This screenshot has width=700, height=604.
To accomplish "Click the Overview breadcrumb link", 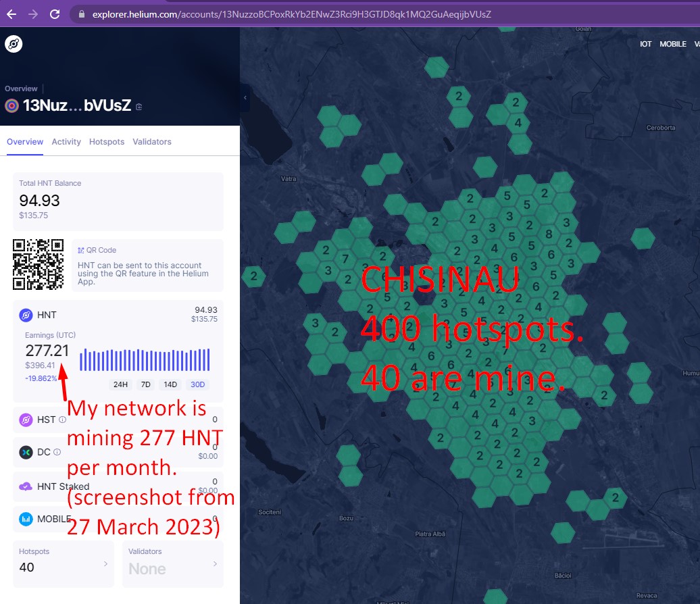I will tap(21, 88).
